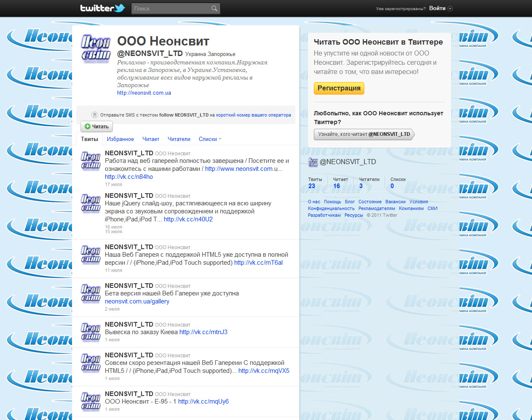
Task: Click the search magnifier icon
Action: coord(214,8)
